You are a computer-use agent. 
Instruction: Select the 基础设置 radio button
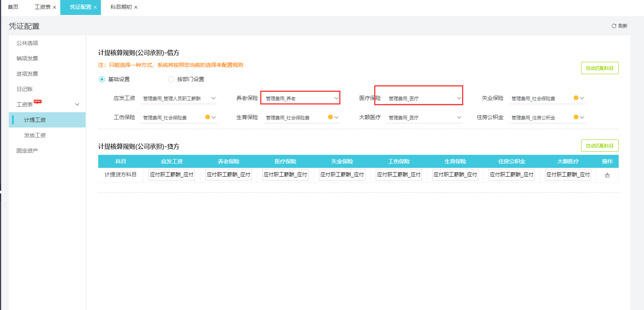tap(102, 79)
